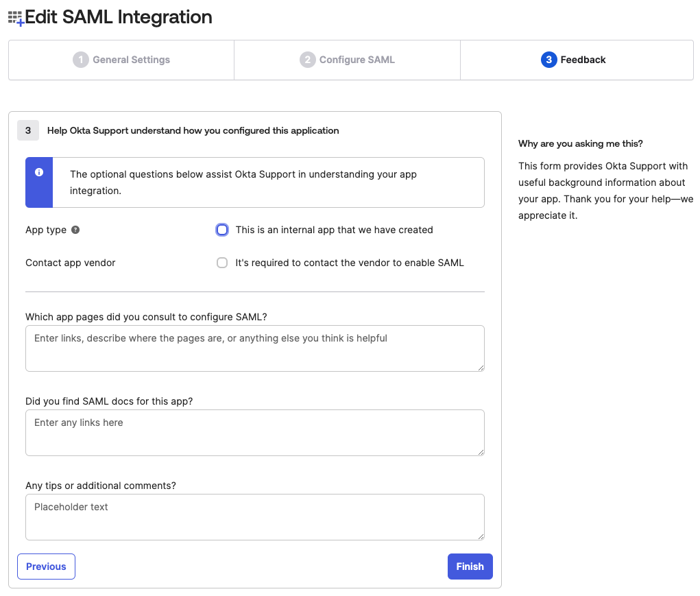
Task: Check the internal app checkbox
Action: pyautogui.click(x=222, y=230)
